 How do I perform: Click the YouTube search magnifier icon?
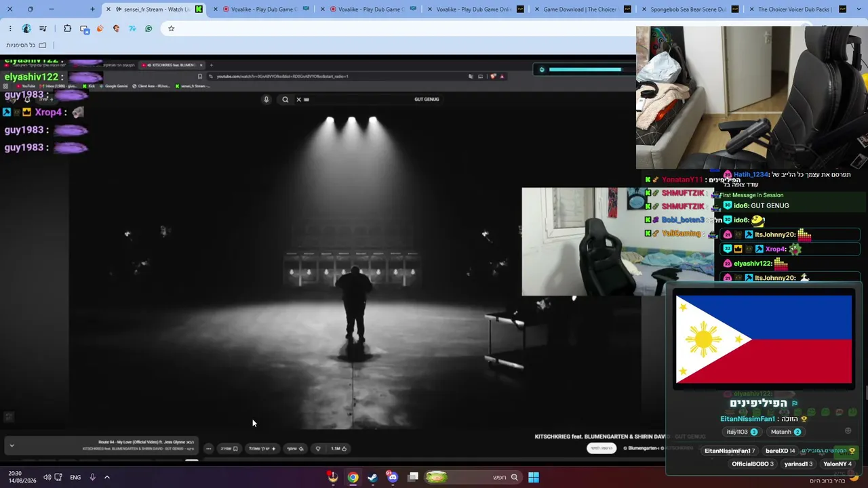click(285, 100)
